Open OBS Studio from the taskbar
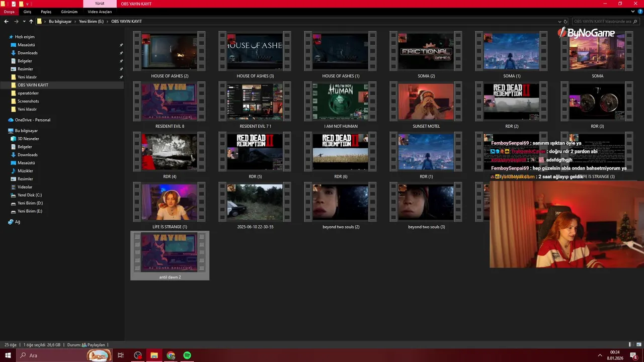This screenshot has height=362, width=644. click(138, 355)
